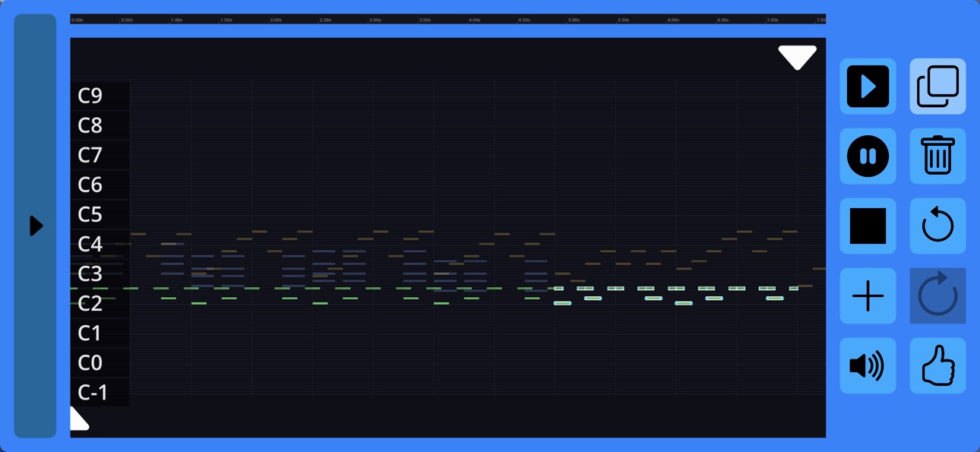The width and height of the screenshot is (980, 452).
Task: Open the dropdown white triangle above piano roll
Action: (x=797, y=58)
